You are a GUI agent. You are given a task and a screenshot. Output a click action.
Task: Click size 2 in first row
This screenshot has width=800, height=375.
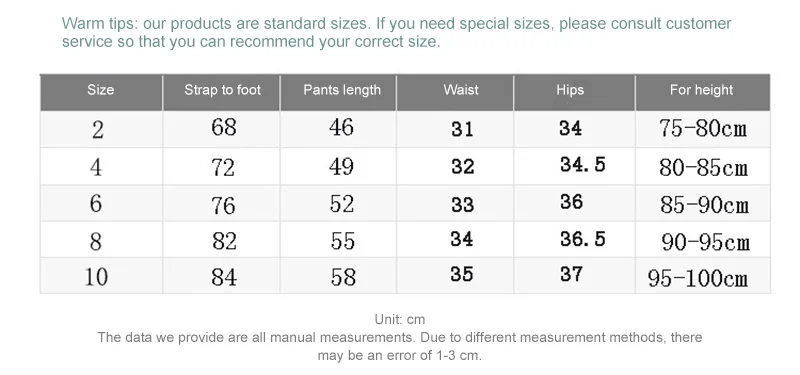point(97,130)
